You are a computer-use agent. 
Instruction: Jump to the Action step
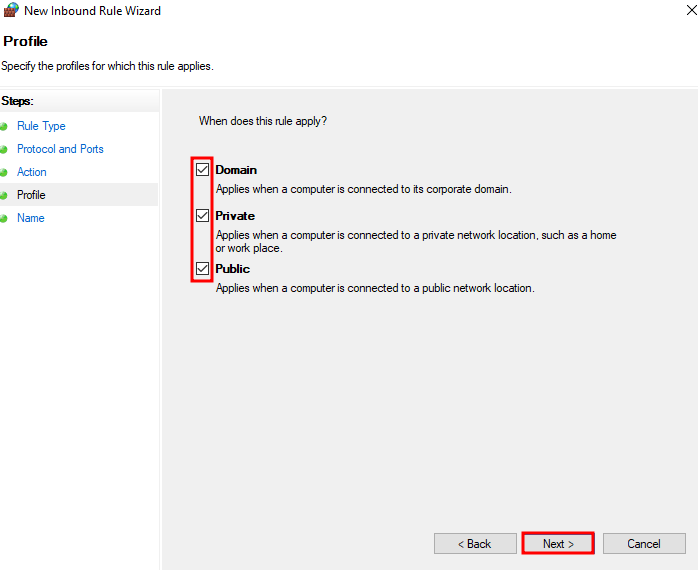32,172
